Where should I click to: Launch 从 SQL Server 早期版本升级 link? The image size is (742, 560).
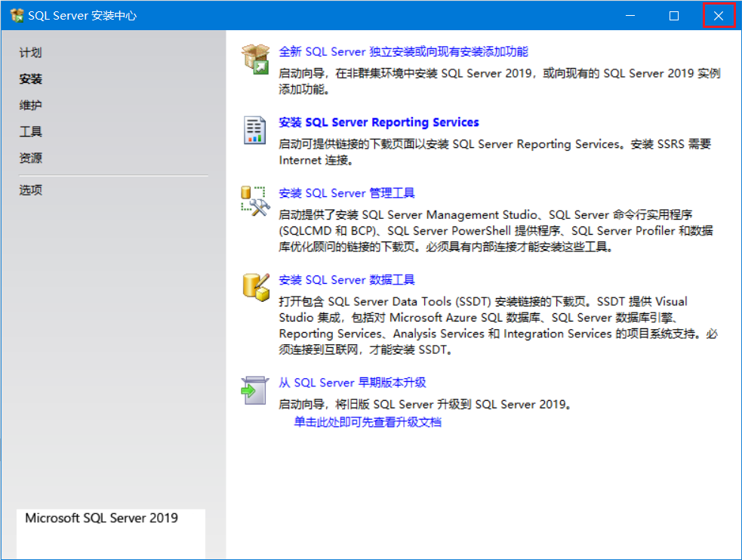352,383
